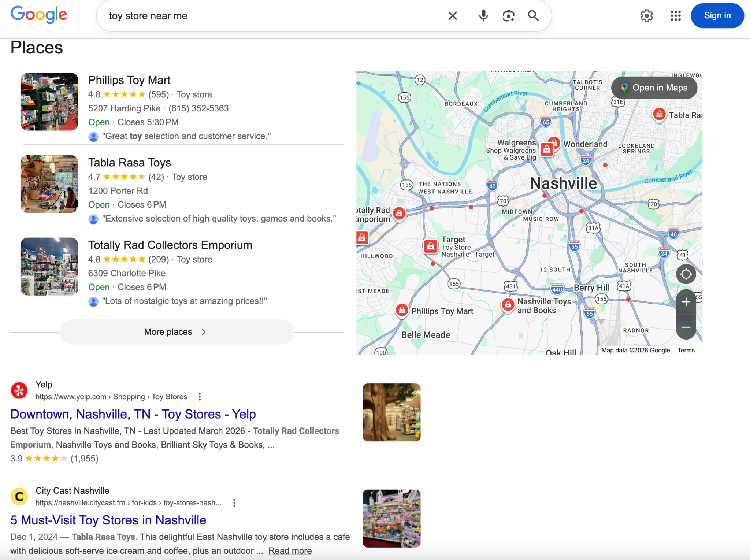
Task: Click Read more on the Tabla Rasa snippet
Action: pos(290,550)
